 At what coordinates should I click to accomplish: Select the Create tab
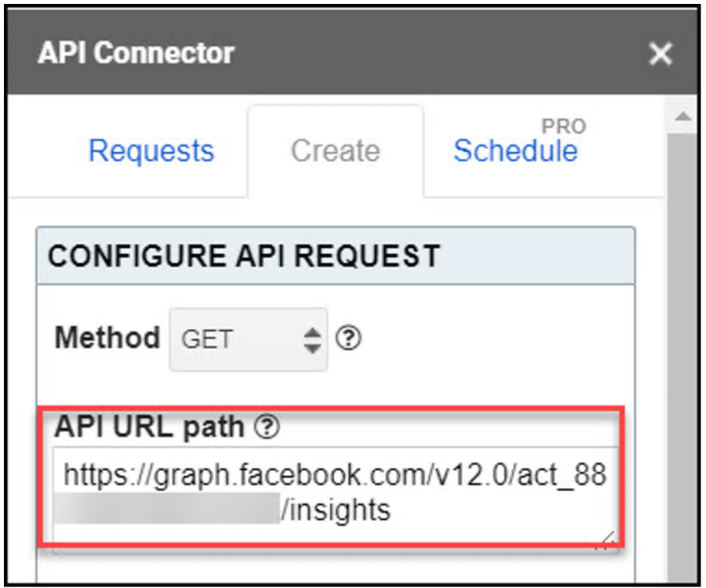click(x=336, y=151)
